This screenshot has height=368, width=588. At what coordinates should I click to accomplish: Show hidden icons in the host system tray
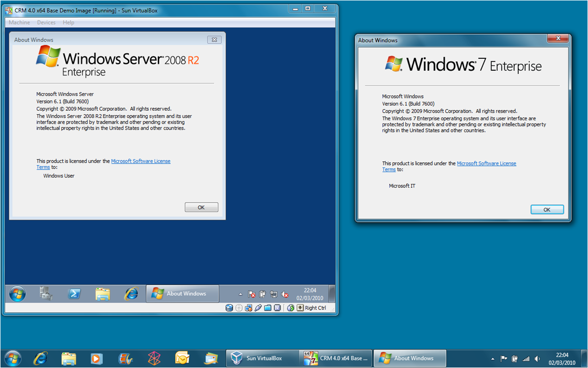pos(493,359)
